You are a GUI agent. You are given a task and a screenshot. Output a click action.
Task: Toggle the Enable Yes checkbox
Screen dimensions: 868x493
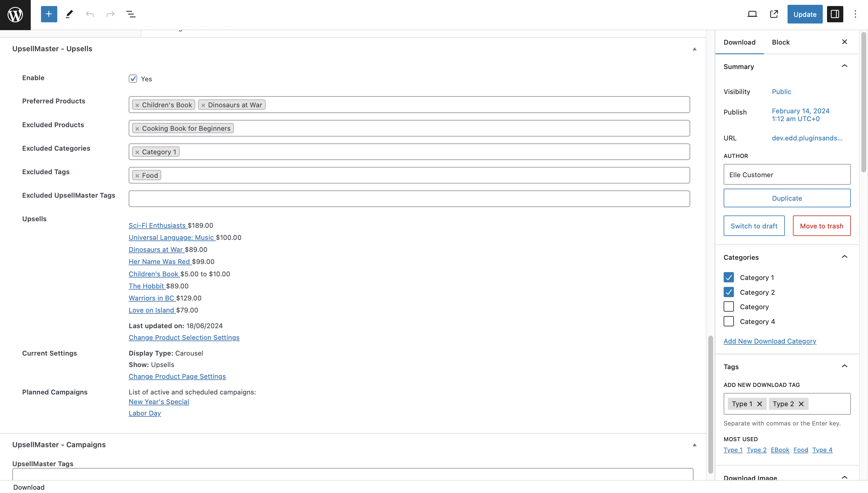[x=133, y=79]
